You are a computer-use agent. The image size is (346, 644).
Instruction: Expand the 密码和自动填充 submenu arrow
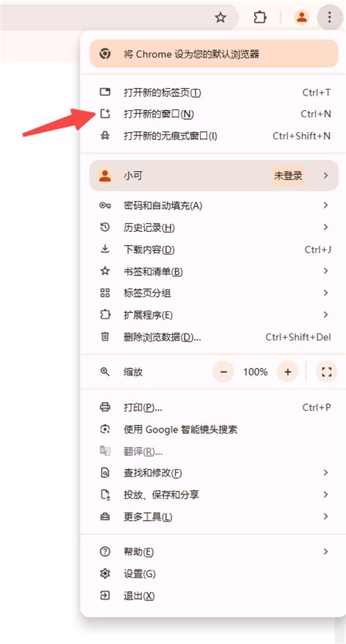[x=326, y=205]
